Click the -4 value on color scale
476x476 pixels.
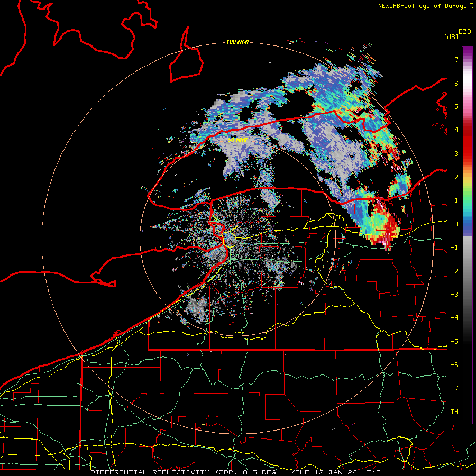[454, 318]
